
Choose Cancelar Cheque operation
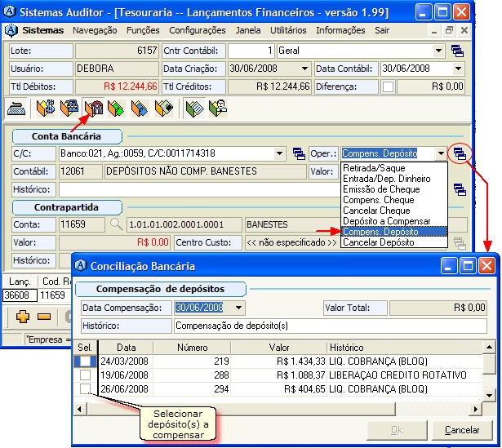point(393,211)
